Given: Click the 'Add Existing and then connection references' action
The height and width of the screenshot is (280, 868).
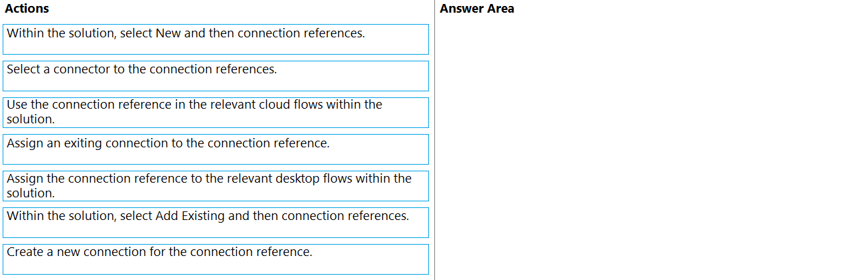Looking at the screenshot, I should [x=215, y=223].
